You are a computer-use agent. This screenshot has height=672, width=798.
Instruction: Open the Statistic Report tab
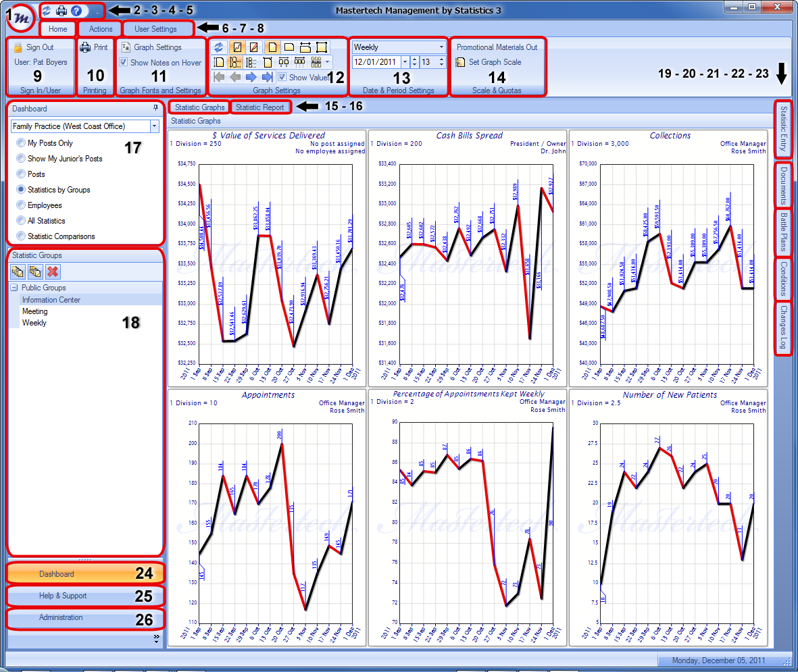pyautogui.click(x=259, y=107)
